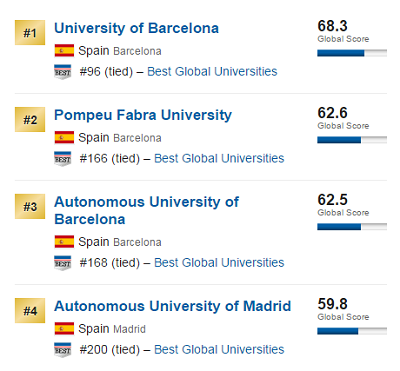Screen dimensions: 400x371
Task: Click the #1 gold rank badge
Action: (x=30, y=32)
